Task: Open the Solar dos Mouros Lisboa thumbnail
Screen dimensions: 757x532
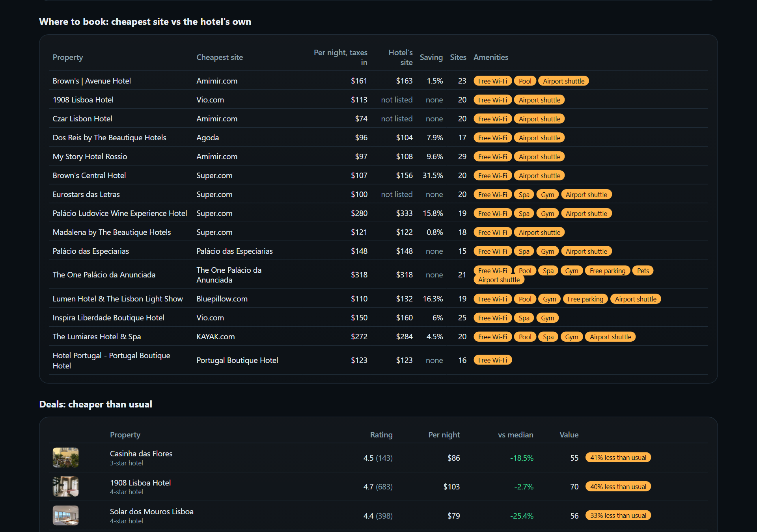Action: 65,515
